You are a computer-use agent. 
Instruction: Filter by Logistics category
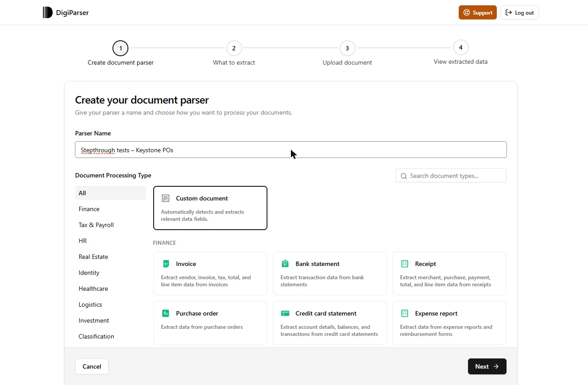(x=111, y=304)
